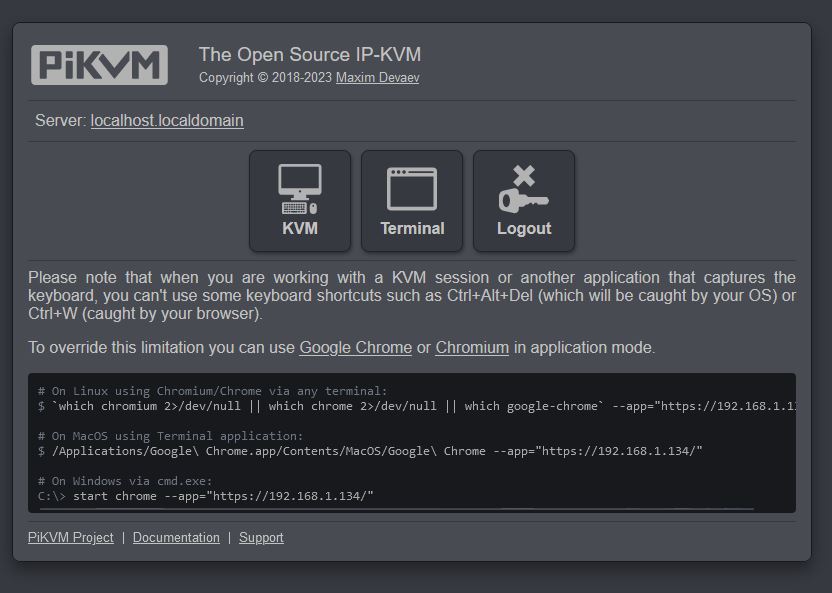The image size is (832, 593).
Task: Open the Maxim Devaev link
Action: 377,77
